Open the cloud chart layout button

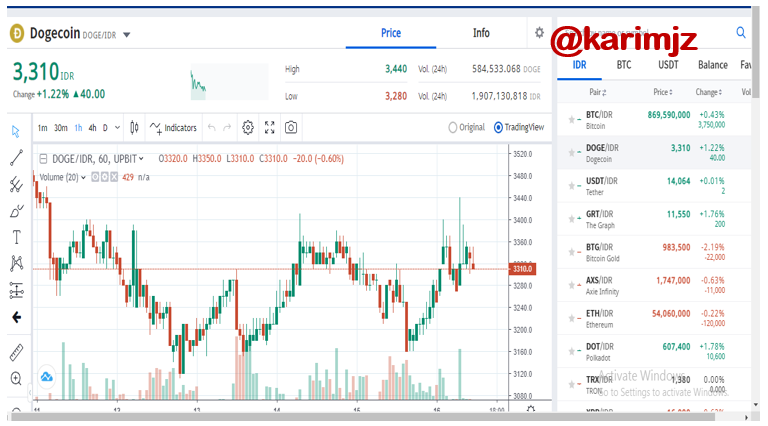(47, 377)
